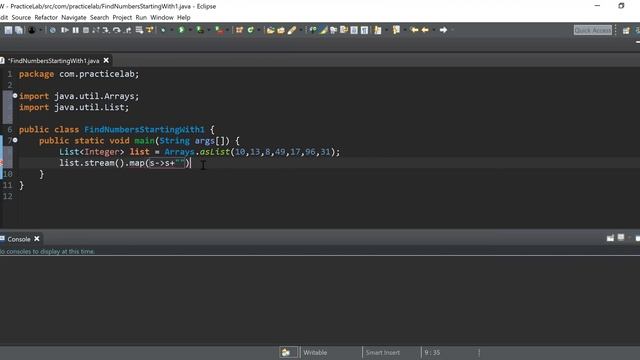Open the Refactor menu
The width and height of the screenshot is (640, 360).
coord(46,18)
